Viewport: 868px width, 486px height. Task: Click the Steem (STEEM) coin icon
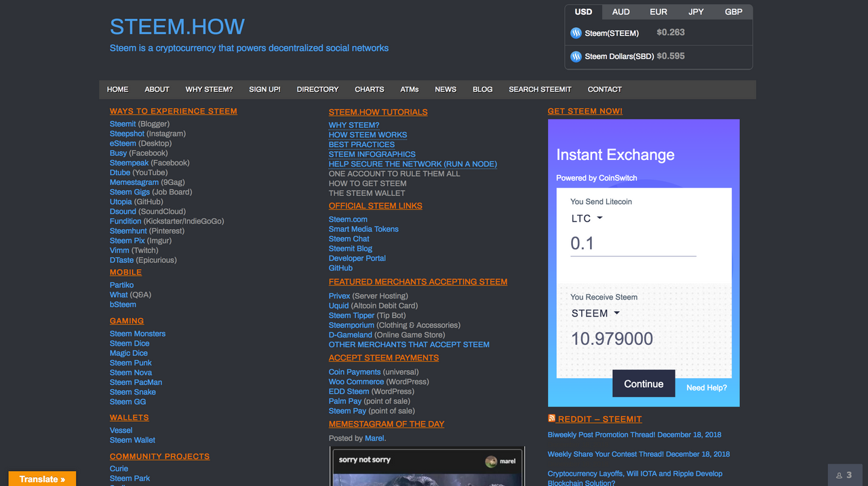[576, 33]
